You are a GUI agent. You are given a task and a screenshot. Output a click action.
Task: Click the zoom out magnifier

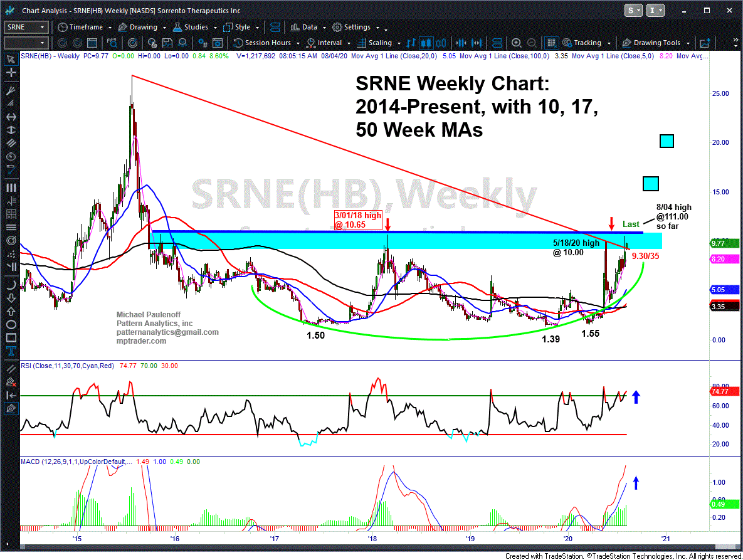[x=532, y=43]
